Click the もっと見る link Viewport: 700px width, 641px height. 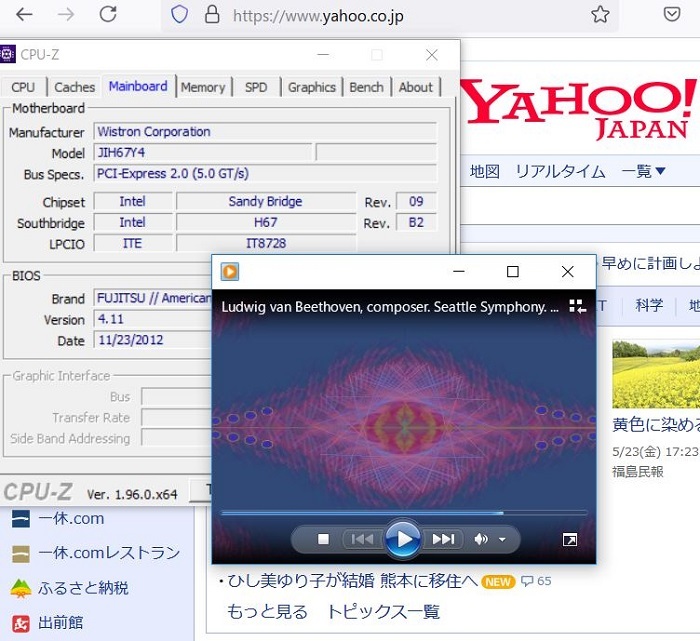pos(267,612)
